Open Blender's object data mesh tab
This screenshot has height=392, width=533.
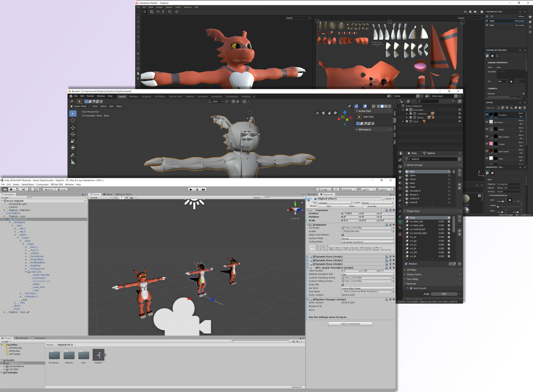coord(400,222)
